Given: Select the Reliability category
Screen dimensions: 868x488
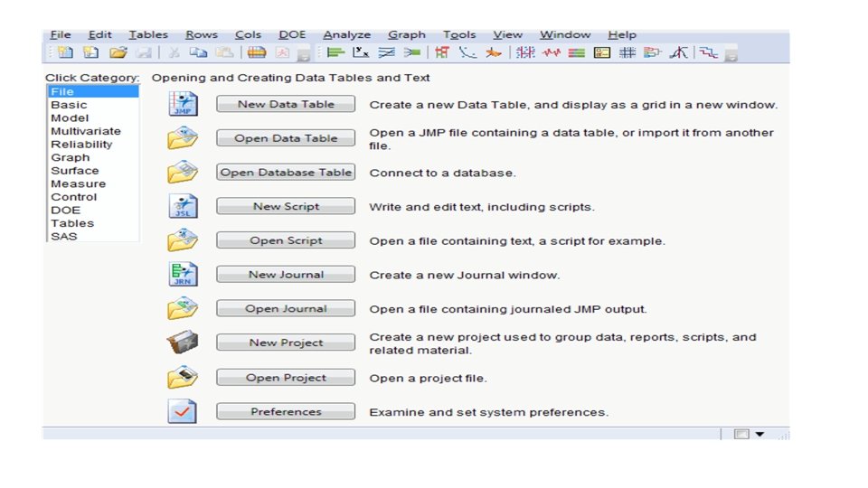Looking at the screenshot, I should [x=93, y=145].
